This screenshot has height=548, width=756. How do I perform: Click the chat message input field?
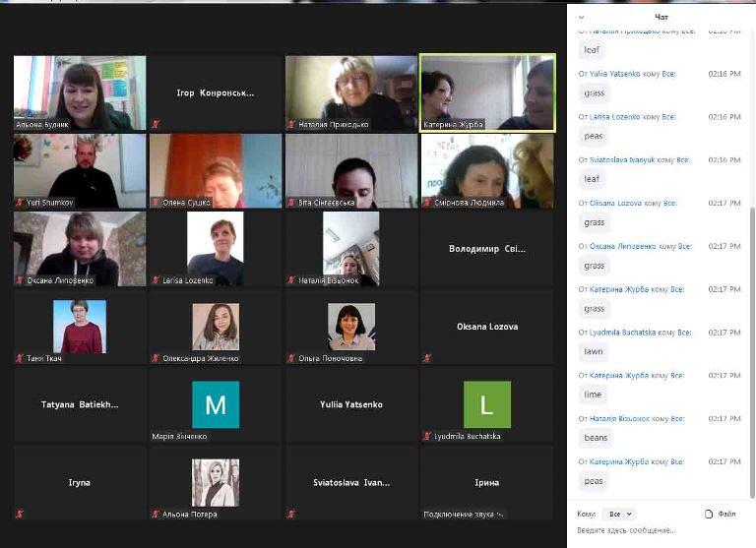pyautogui.click(x=660, y=530)
